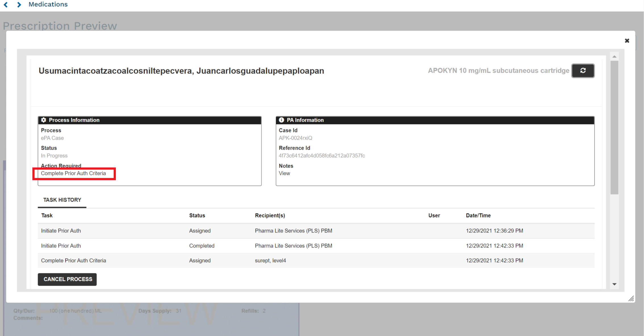
Task: View the PA Notes link
Action: click(284, 173)
